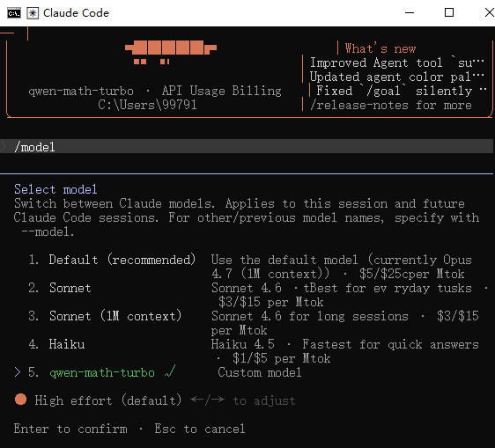Select the qwen-math-turbo custom model

[x=102, y=372]
